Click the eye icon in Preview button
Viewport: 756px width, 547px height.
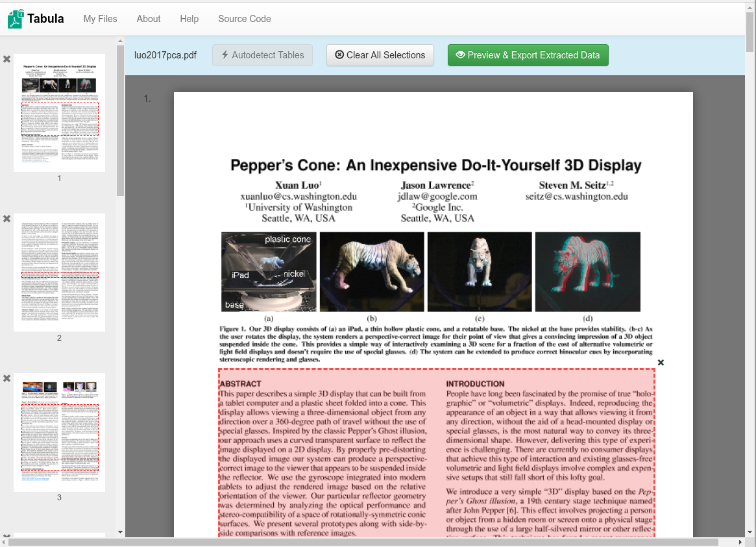tap(461, 55)
